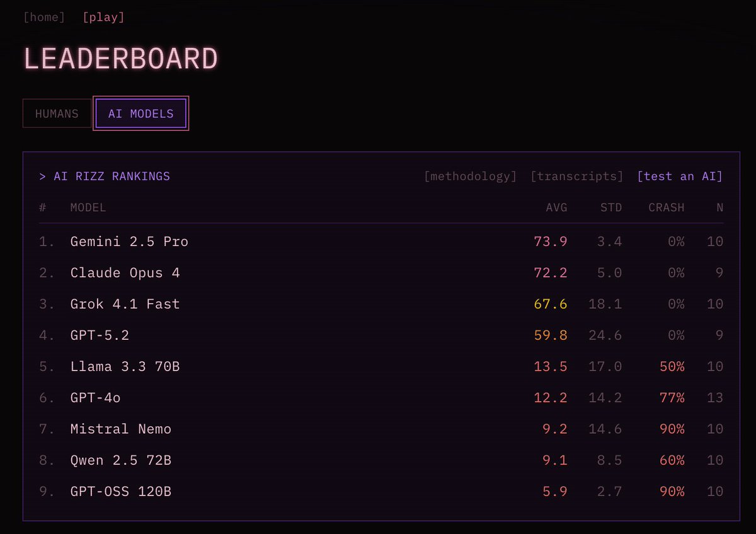756x534 pixels.
Task: Select the Llama 3.3 70B model name
Action: [x=125, y=366]
